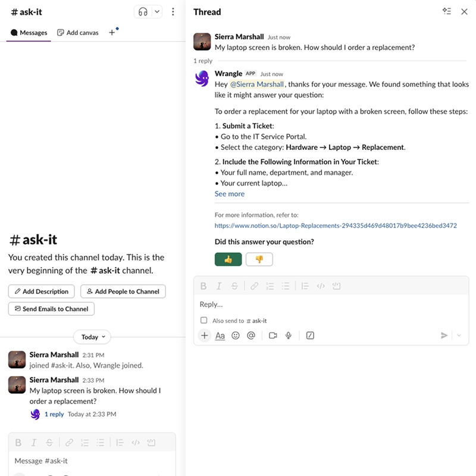Expand the huddle options dropdown arrow
476x476 pixels.
tap(157, 12)
